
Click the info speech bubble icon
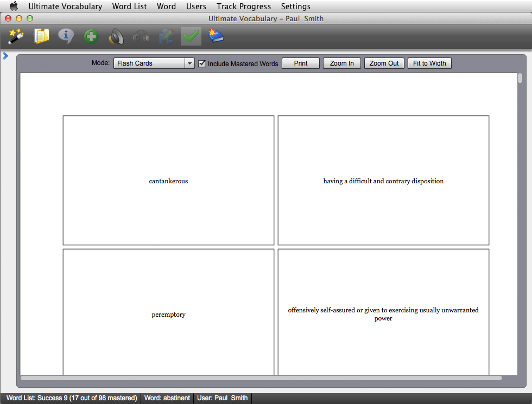click(x=66, y=36)
